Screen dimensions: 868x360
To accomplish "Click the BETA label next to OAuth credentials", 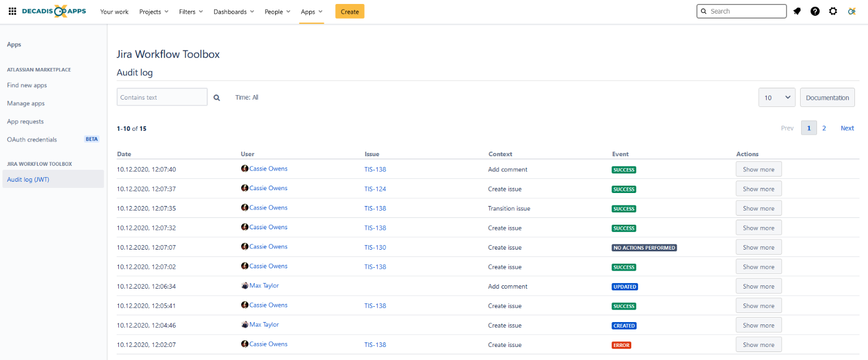I will (x=92, y=139).
